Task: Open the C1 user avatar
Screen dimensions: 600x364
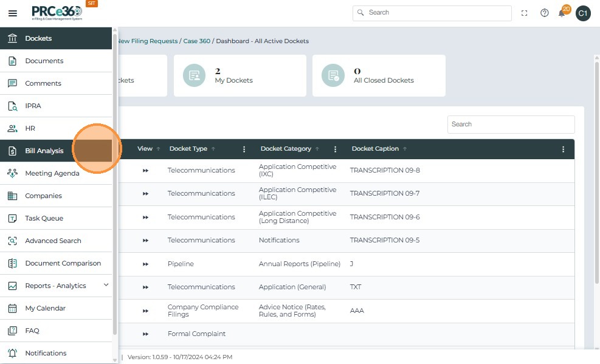Action: pos(583,13)
